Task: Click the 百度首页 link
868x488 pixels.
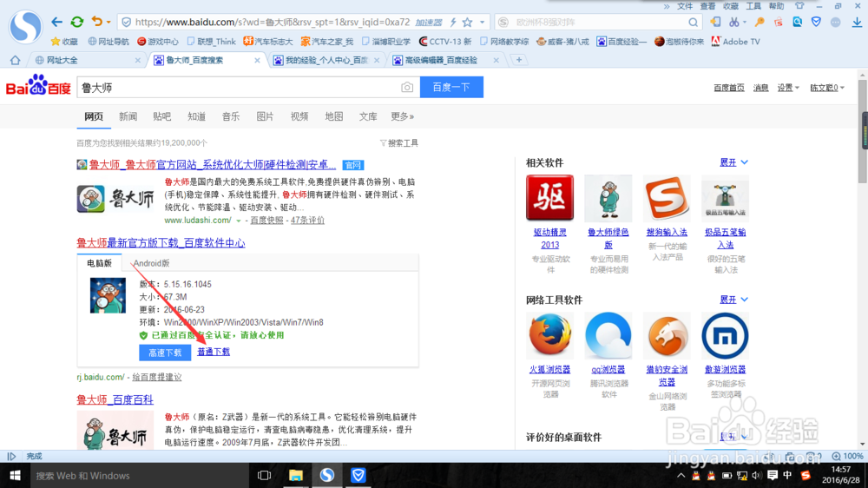Action: 728,88
